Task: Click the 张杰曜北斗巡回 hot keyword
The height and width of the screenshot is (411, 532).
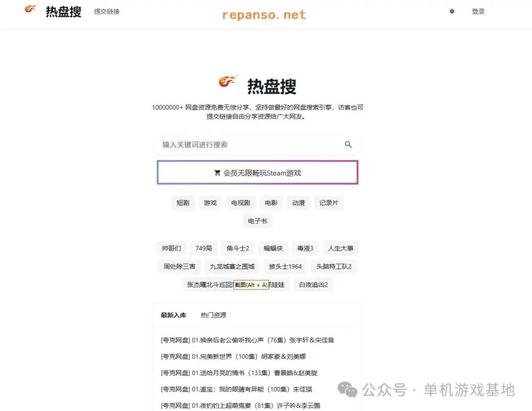Action: tap(210, 285)
